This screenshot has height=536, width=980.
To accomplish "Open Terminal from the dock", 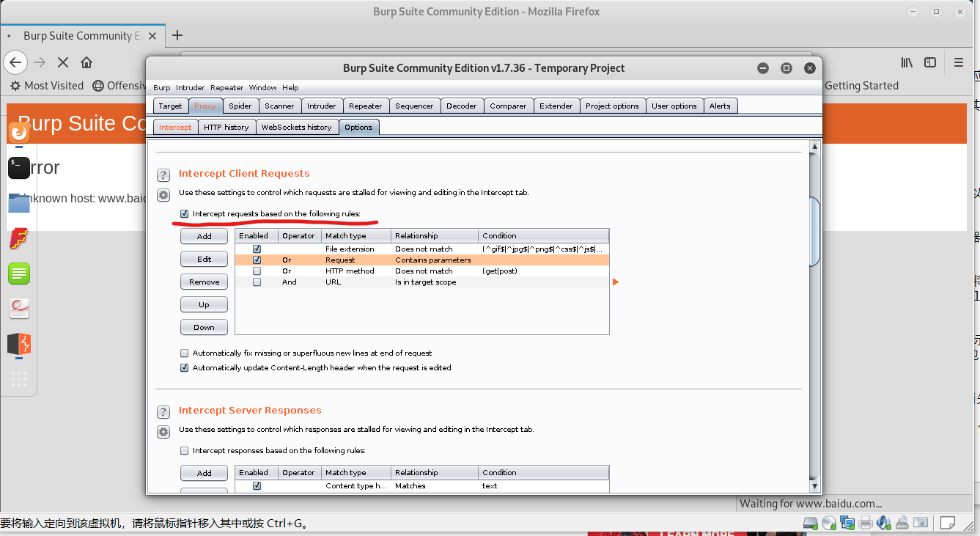I will [19, 168].
